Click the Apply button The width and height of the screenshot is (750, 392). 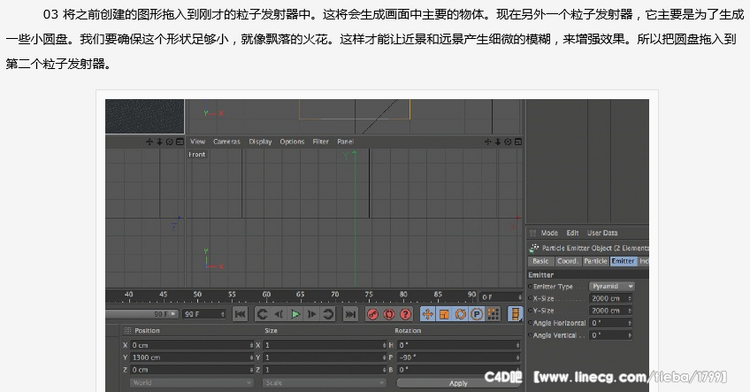pos(458,383)
